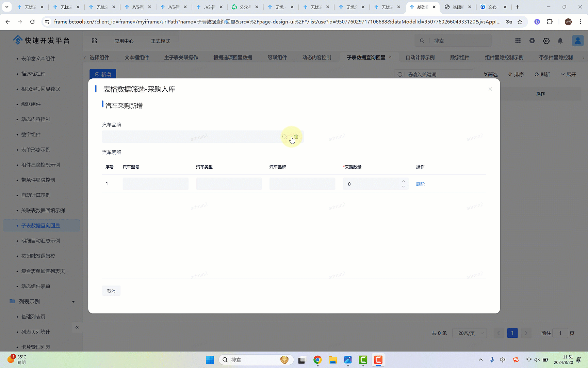Open the 20条/页 page size dropdown
588x368 pixels.
coord(470,333)
